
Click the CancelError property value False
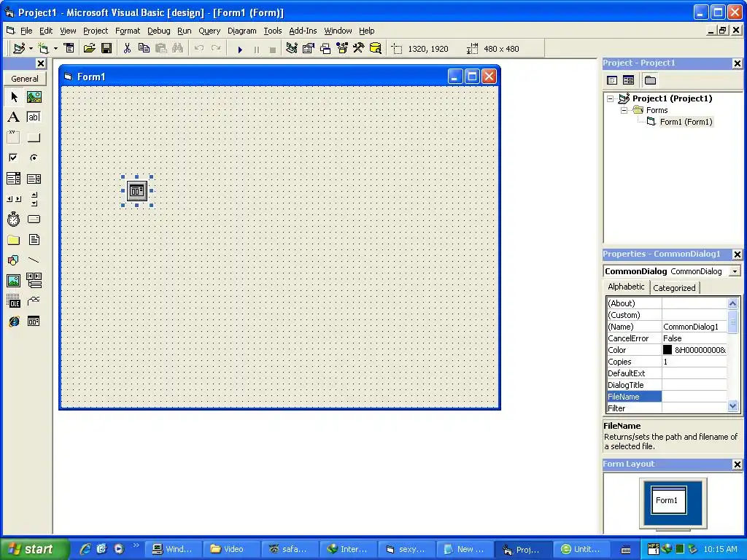[x=694, y=338]
